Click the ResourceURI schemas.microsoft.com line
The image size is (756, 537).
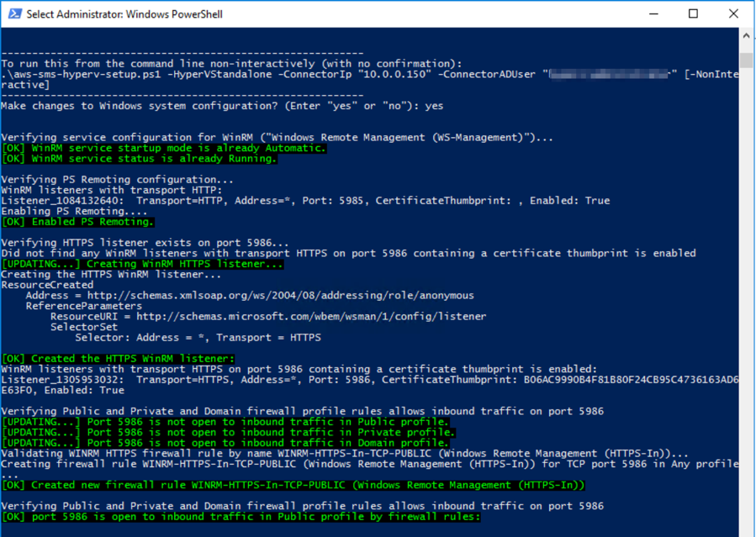click(x=268, y=317)
